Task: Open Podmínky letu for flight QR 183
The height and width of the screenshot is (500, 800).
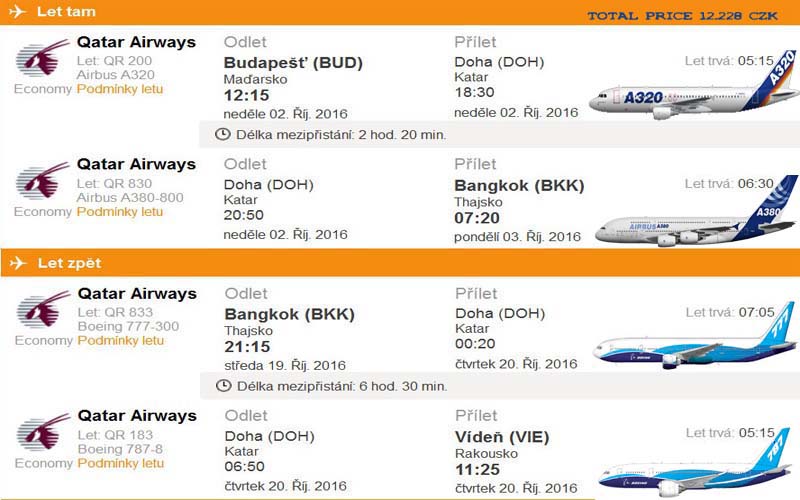Action: coord(121,463)
